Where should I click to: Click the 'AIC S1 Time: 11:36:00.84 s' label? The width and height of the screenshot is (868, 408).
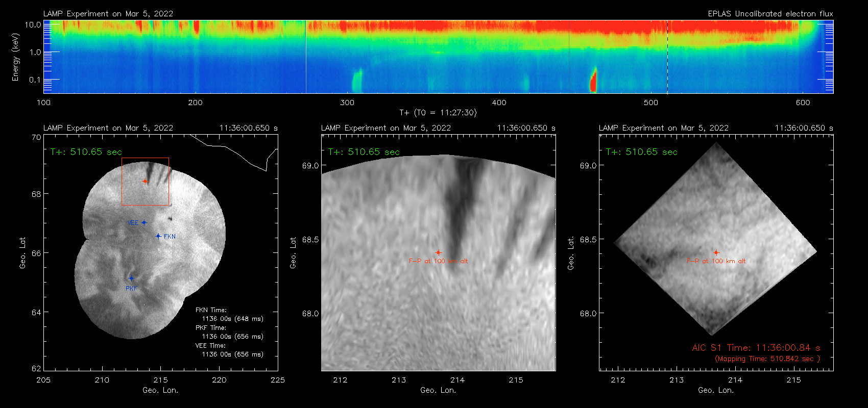[756, 348]
